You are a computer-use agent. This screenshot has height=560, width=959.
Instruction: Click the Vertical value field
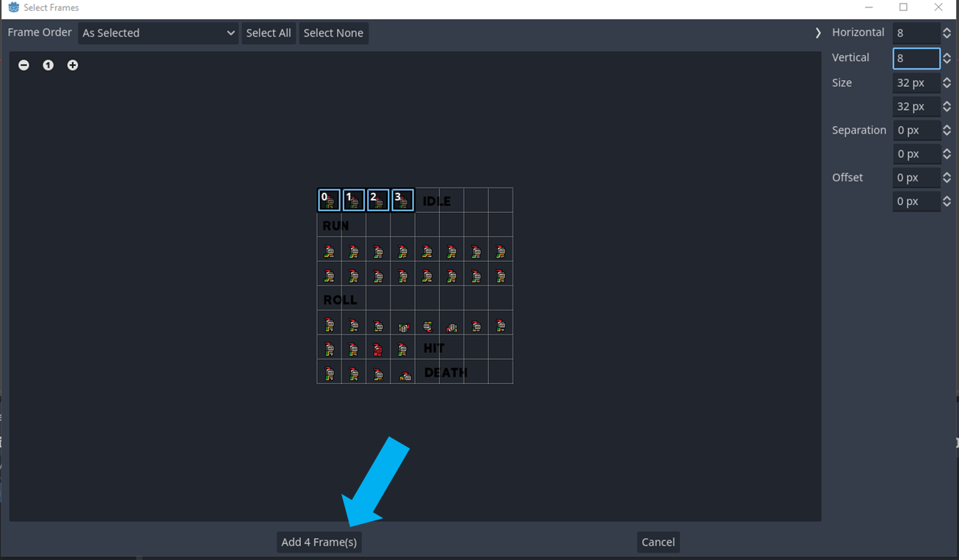[916, 58]
